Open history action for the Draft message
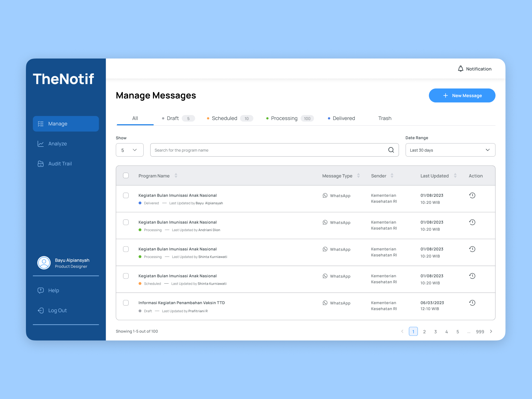Viewport: 532px width, 399px height. [x=472, y=303]
